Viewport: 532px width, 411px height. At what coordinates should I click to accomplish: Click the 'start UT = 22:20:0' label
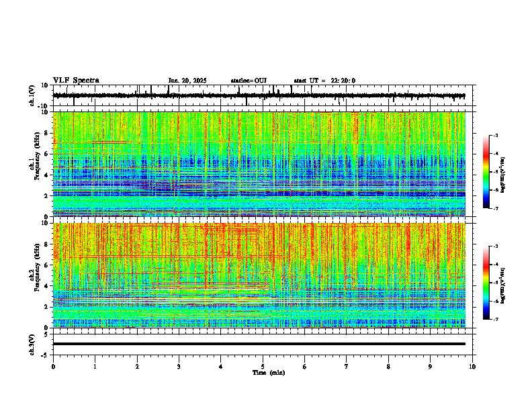[324, 81]
